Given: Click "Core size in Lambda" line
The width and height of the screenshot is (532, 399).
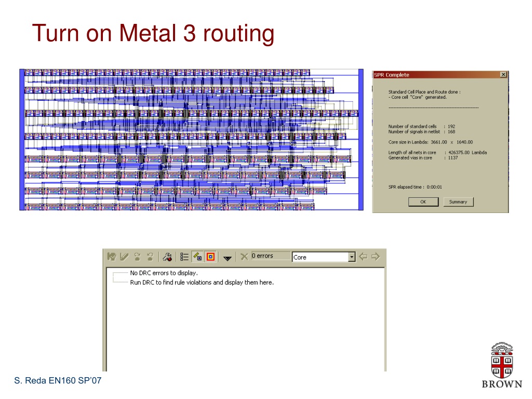Looking at the screenshot, I should 431,142.
